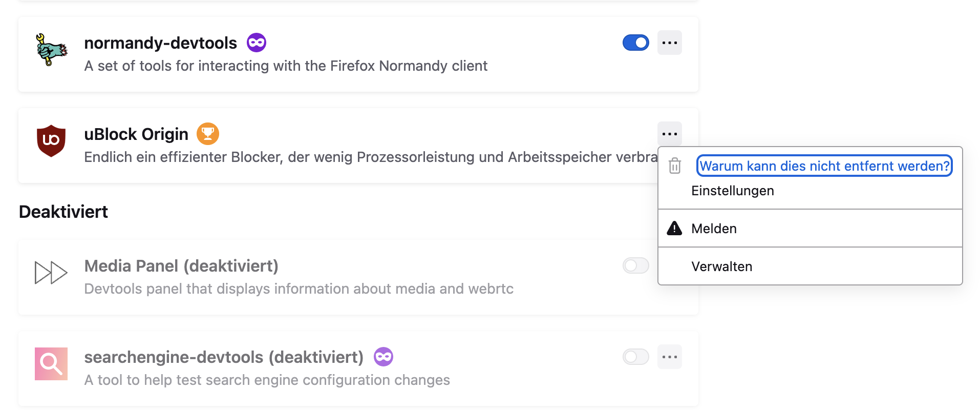Click the uBlock Origin extension title
This screenshot has height=410, width=980.
coord(136,134)
